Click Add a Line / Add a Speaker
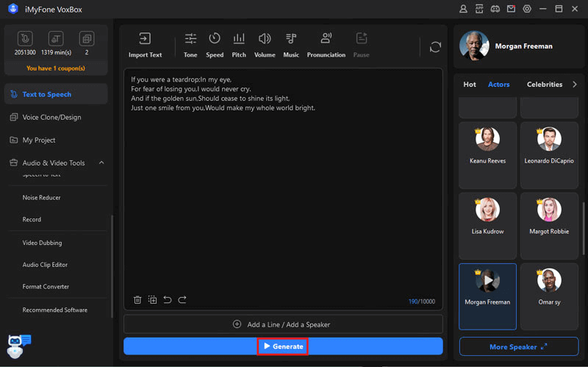588x367 pixels. coord(283,324)
